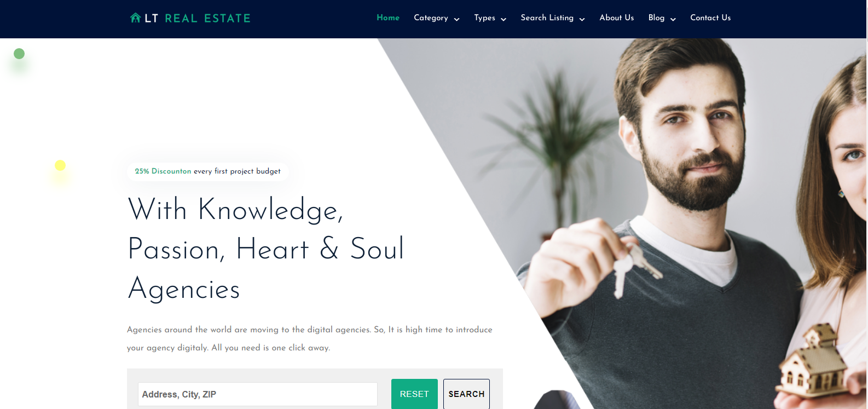Click the green house logo icon

tap(135, 18)
